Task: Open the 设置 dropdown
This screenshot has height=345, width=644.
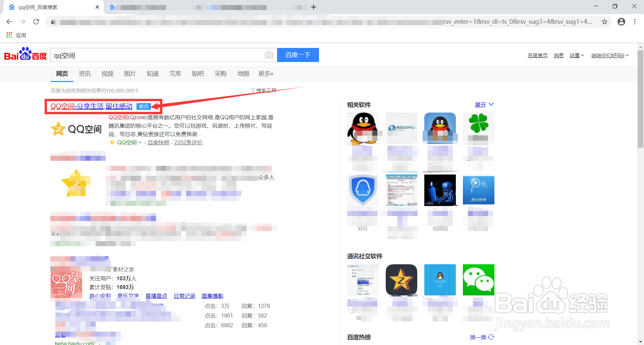Action: click(x=577, y=56)
